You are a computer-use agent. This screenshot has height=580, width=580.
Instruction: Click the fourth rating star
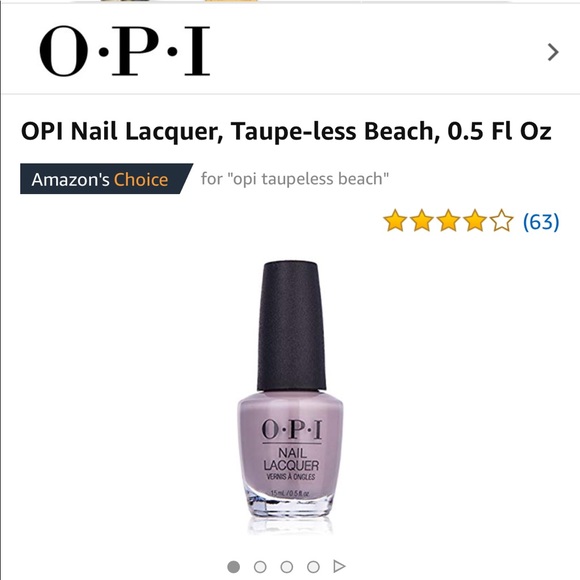(x=475, y=221)
